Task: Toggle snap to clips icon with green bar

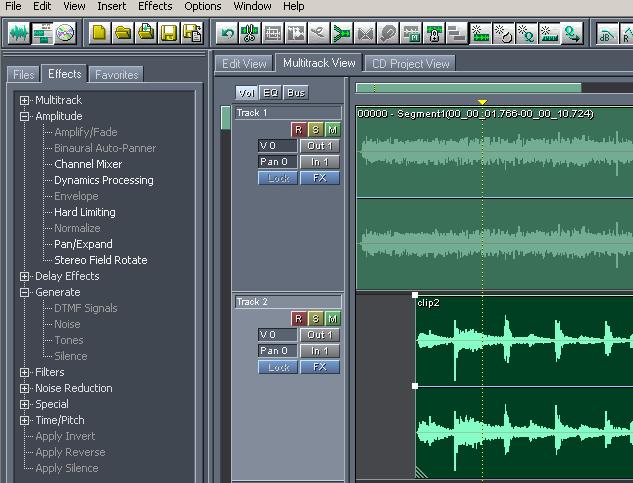Action: [x=480, y=33]
